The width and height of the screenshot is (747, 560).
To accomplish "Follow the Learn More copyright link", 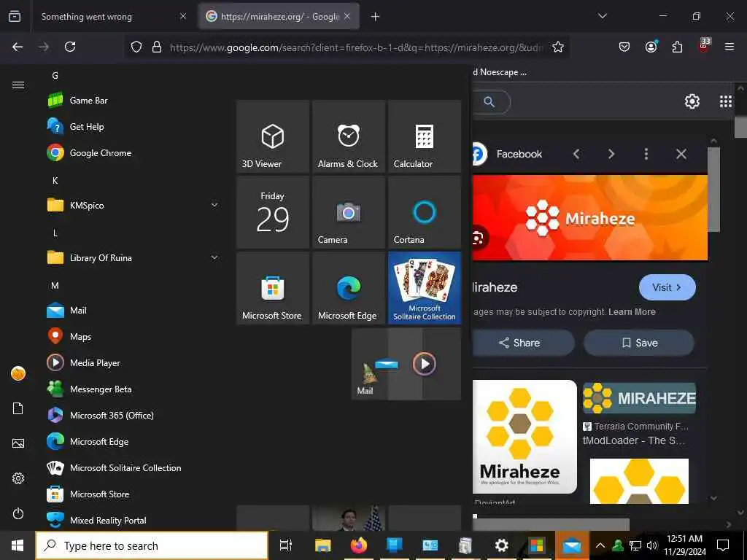I will (632, 312).
